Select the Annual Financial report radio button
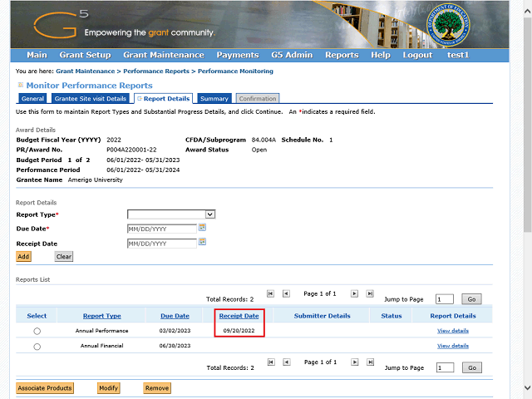532x399 pixels. click(37, 346)
